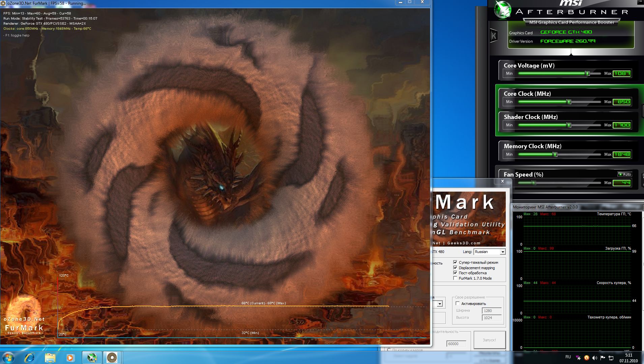Viewport: 644px width, 364px height.
Task: Click the Shader Clock value box 1700
Action: click(622, 125)
